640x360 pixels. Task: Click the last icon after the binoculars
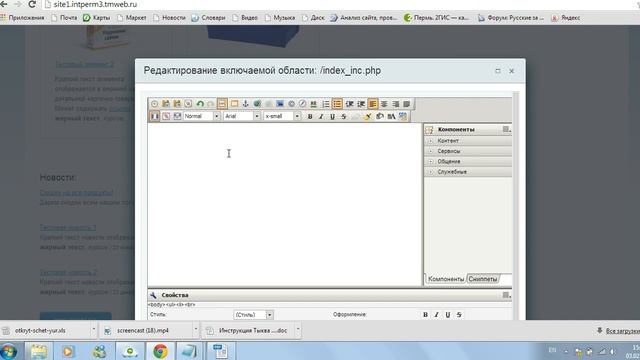coord(403,116)
